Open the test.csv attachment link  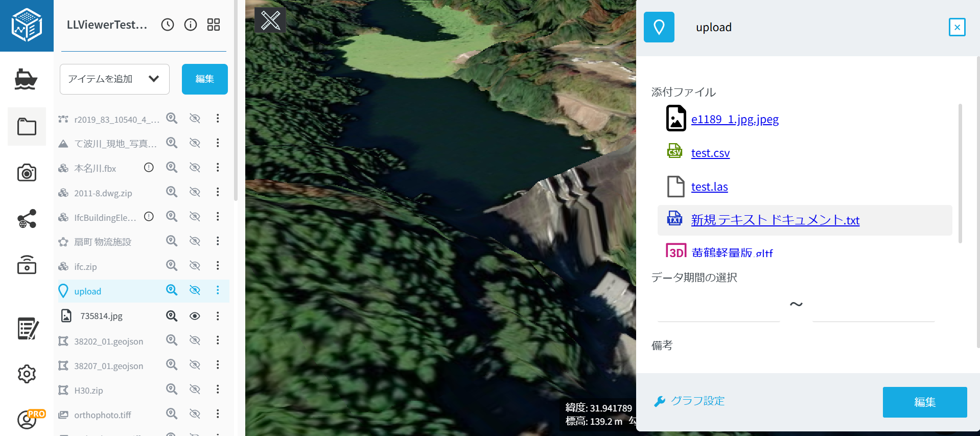[x=710, y=153]
